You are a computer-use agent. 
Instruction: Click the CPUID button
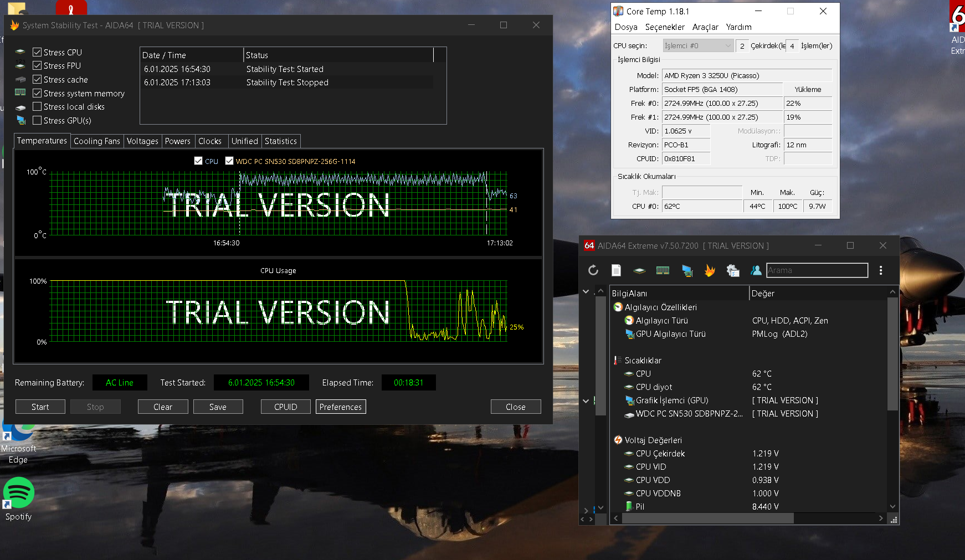285,407
